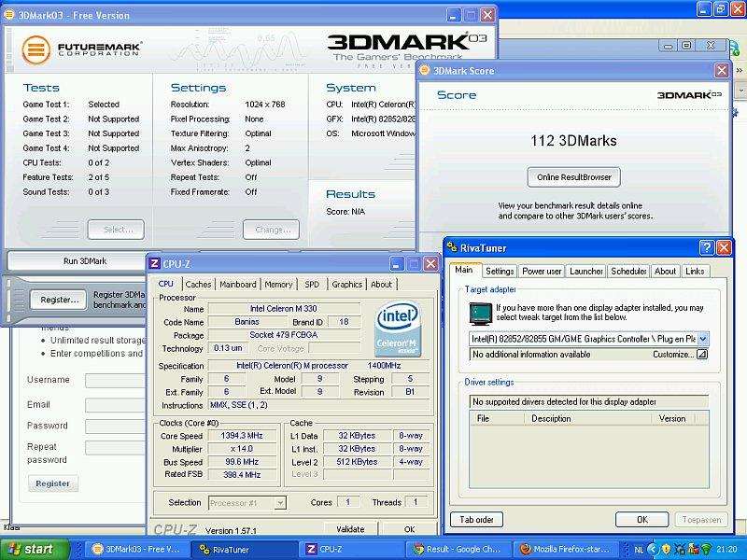747x560 pixels.
Task: Click the monitor icon under Target adapter
Action: tap(480, 314)
